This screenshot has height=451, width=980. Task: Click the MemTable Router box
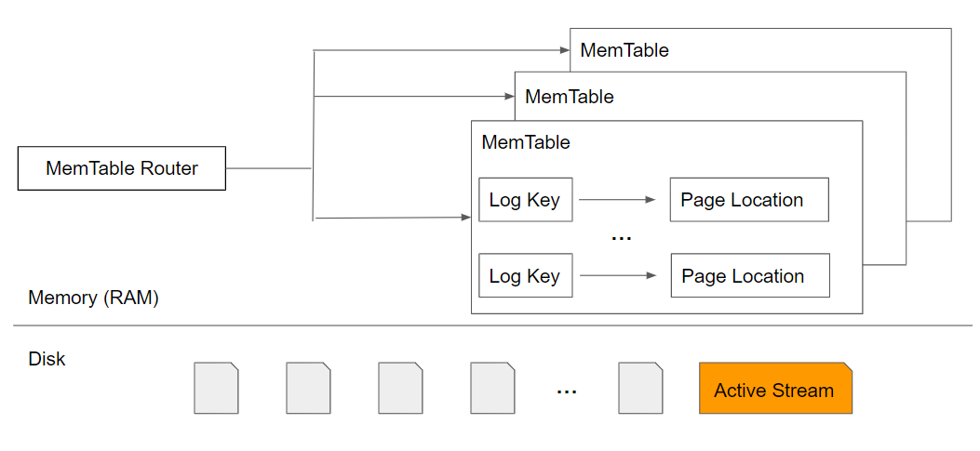pyautogui.click(x=121, y=168)
